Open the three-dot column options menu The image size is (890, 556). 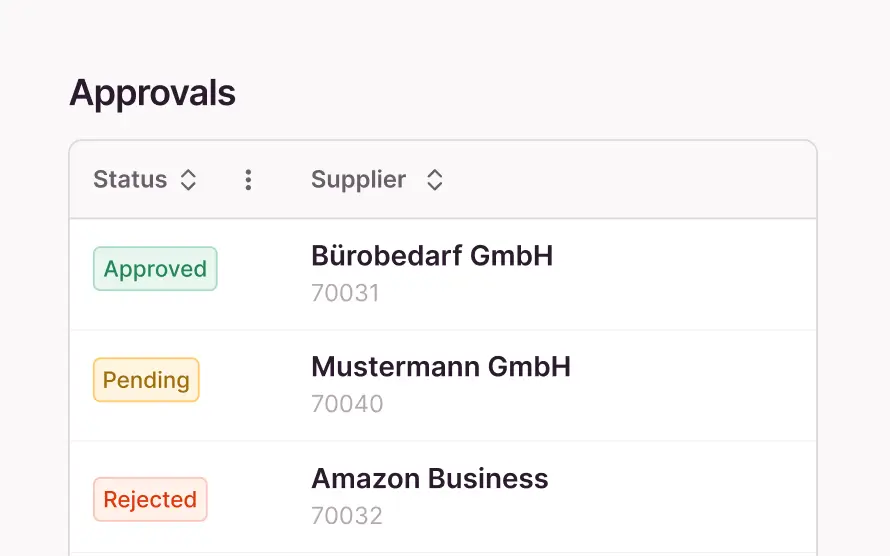[x=248, y=180]
